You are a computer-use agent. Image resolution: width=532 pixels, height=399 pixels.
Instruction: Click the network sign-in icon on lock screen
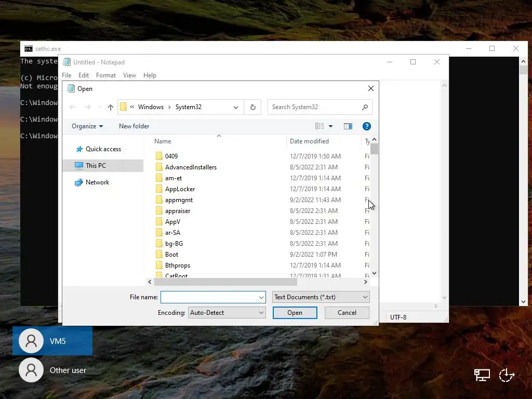(x=482, y=375)
